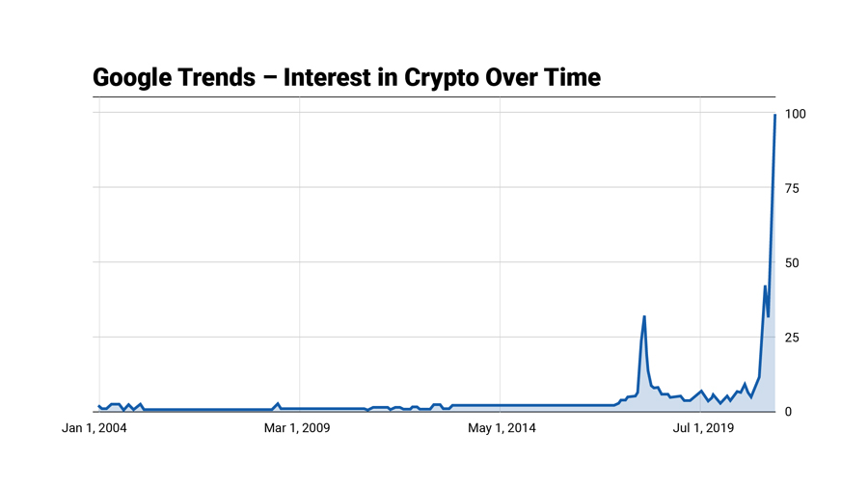Image resolution: width=868 pixels, height=488 pixels.
Task: Click the 2018 spike peak near 32
Action: coord(644,316)
